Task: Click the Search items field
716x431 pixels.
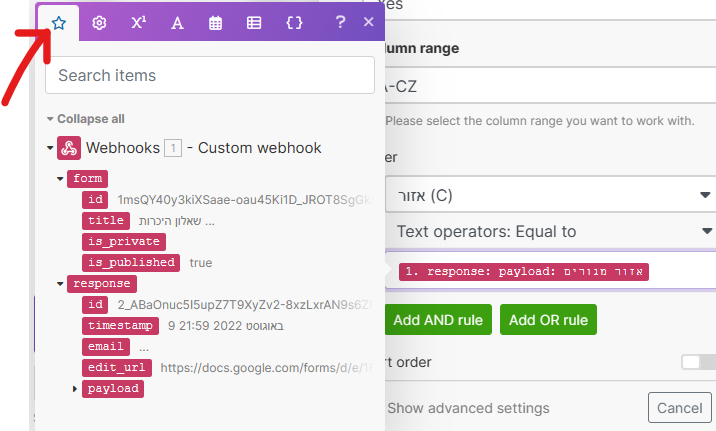Action: (209, 75)
